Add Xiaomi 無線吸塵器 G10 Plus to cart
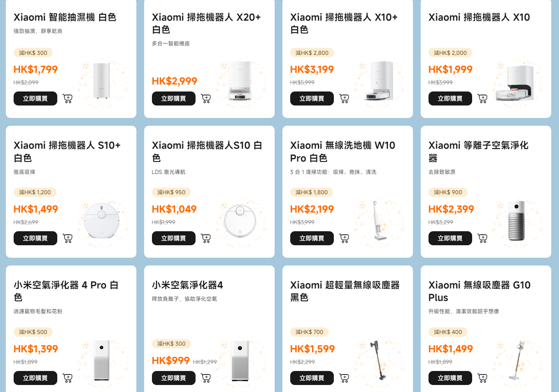559x392 pixels. pos(482,378)
